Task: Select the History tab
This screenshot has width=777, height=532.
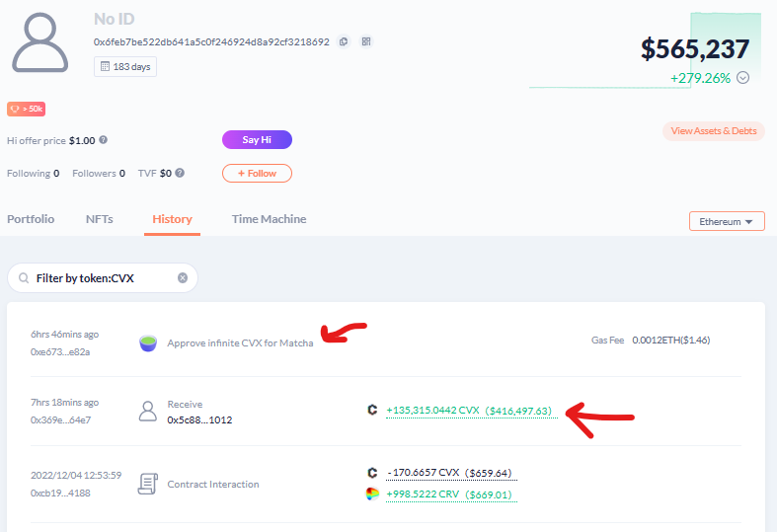Action: click(172, 219)
